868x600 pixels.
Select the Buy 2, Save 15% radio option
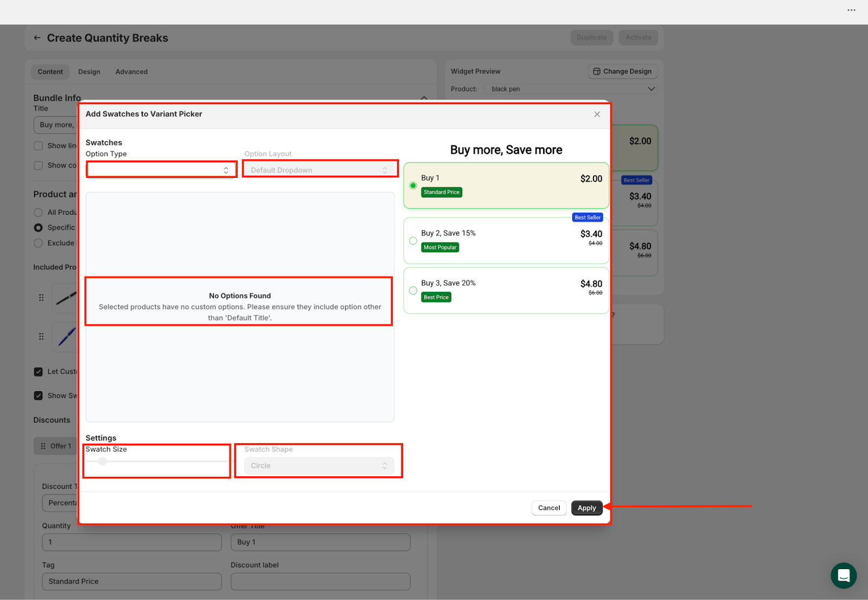(413, 241)
